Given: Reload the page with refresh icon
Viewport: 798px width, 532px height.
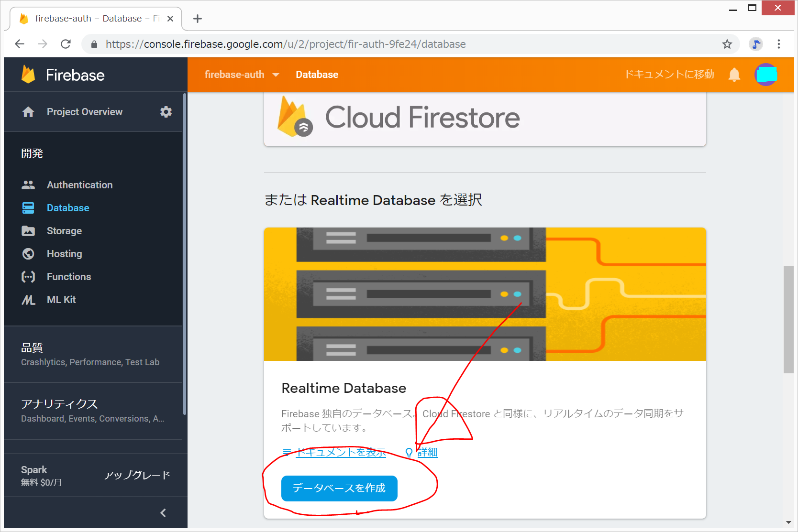Looking at the screenshot, I should [x=66, y=44].
